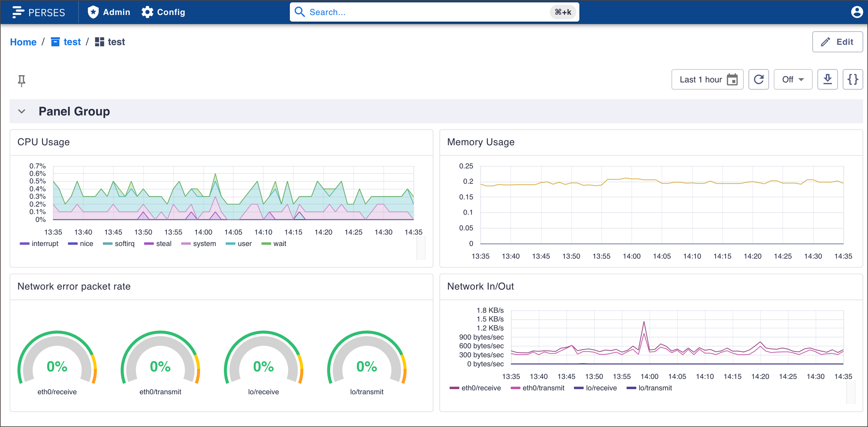
Task: Open the auto-refresh Off dropdown
Action: point(793,79)
